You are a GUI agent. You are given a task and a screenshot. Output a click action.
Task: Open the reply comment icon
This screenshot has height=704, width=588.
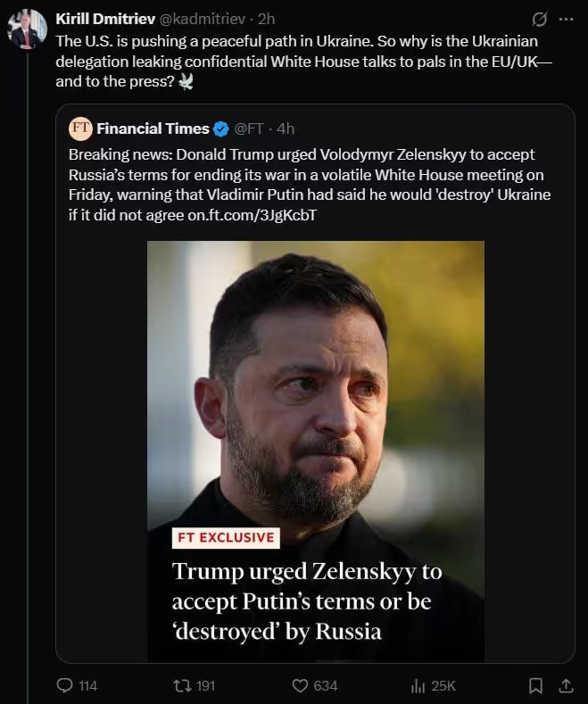[65, 685]
